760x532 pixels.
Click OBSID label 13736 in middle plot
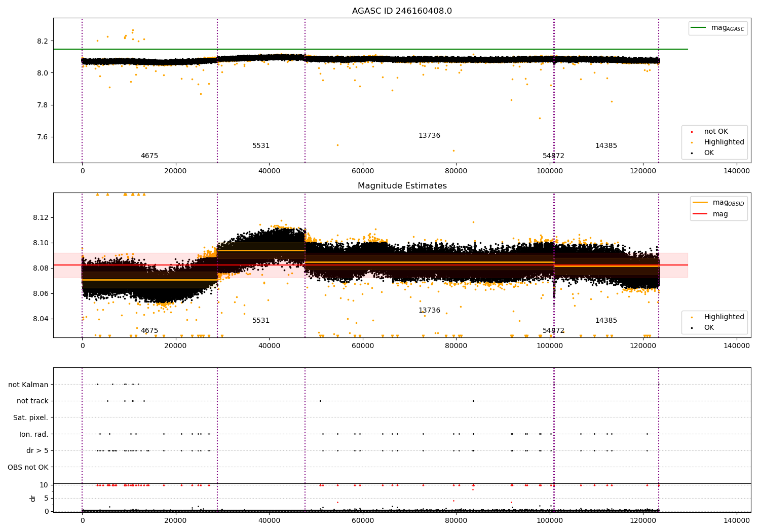429,311
